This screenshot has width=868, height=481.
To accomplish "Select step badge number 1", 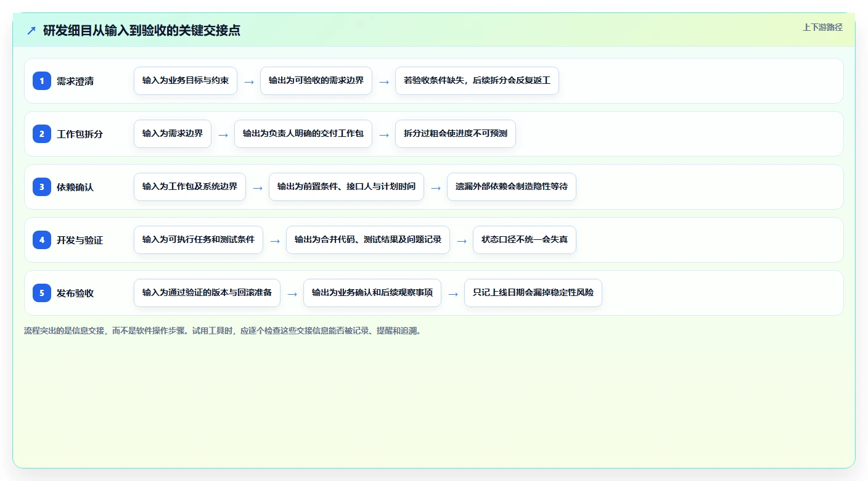I will (42, 81).
